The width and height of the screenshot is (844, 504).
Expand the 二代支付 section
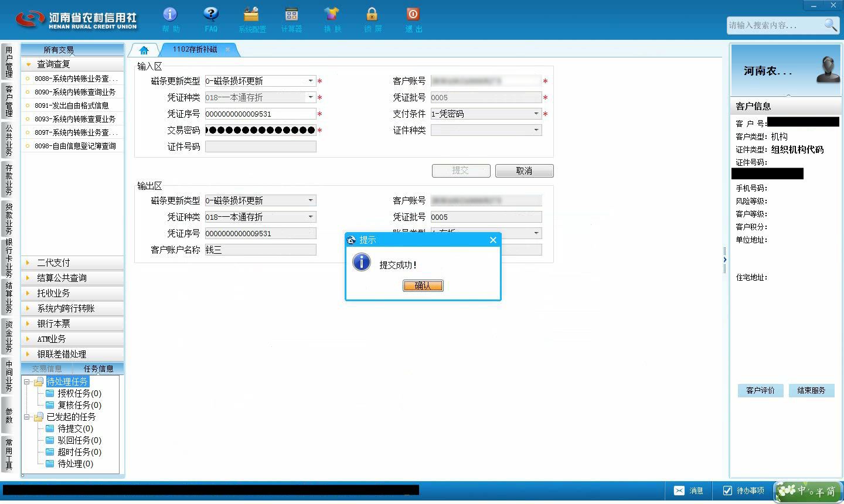point(73,263)
